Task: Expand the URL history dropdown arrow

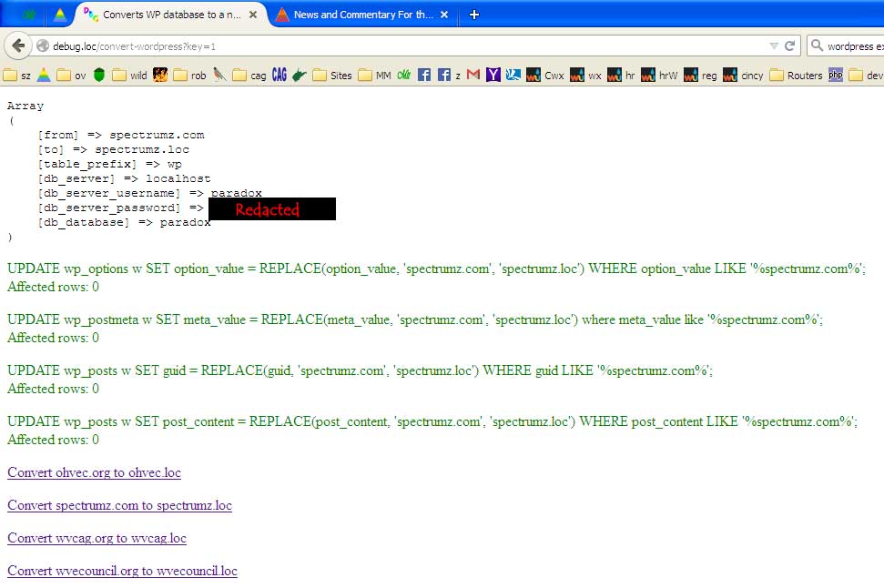Action: 773,46
